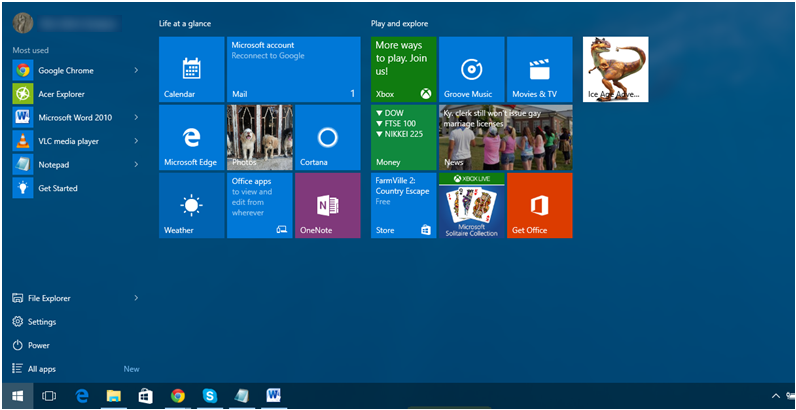Start VLC media player from Most used
796x410 pixels.
[75, 141]
